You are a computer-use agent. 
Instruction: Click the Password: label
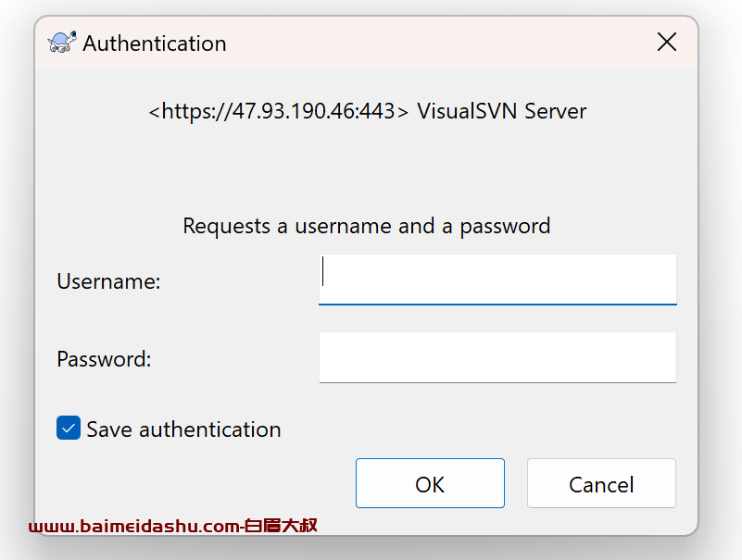[104, 359]
